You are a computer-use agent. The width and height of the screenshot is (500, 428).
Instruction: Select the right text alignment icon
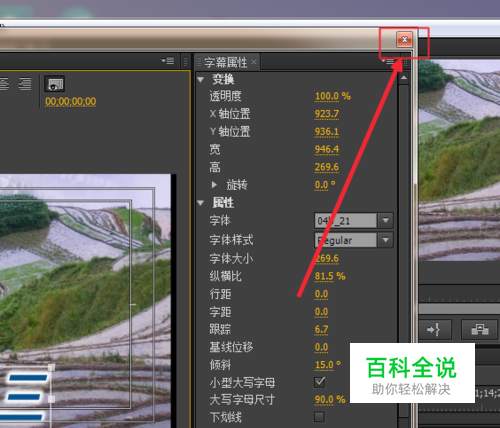(25, 84)
